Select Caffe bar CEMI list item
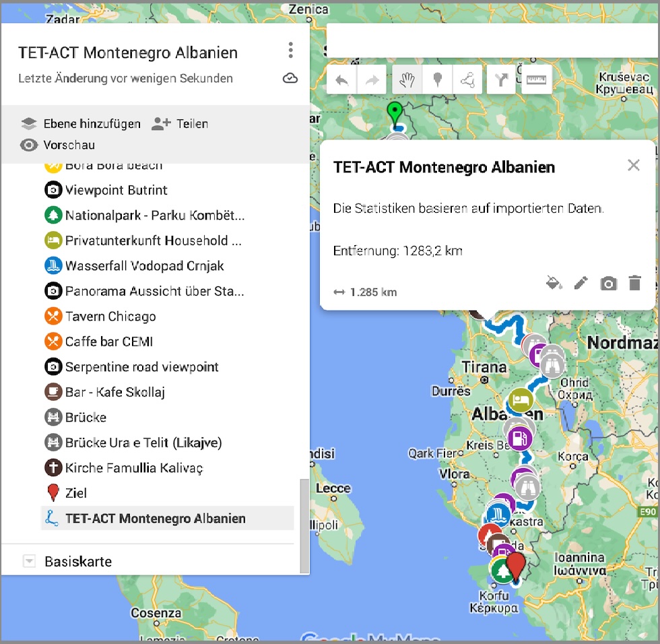 pos(168,342)
